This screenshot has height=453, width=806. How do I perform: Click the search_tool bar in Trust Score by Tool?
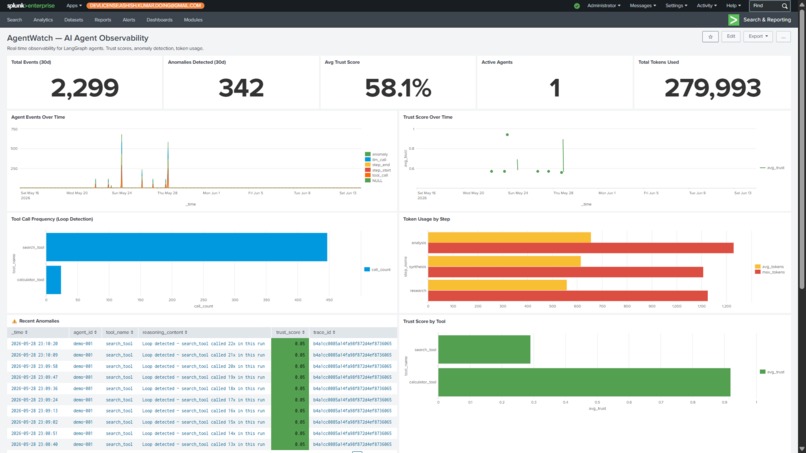[484, 350]
